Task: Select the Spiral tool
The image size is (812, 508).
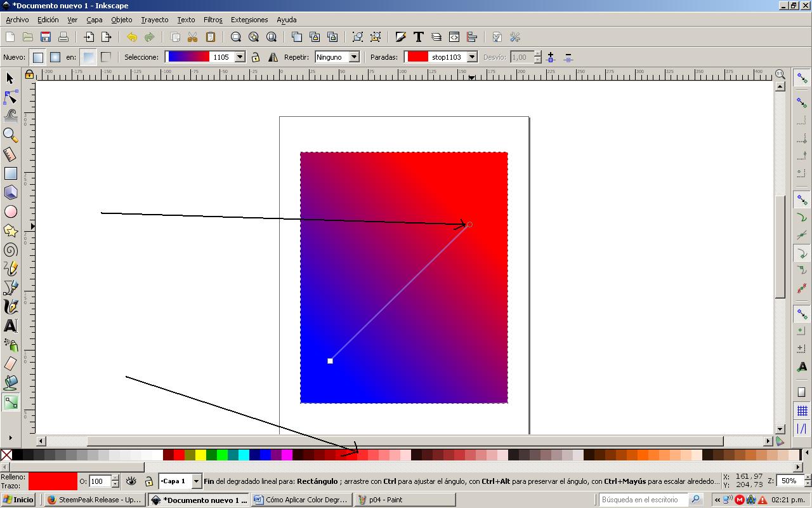Action: click(x=10, y=250)
